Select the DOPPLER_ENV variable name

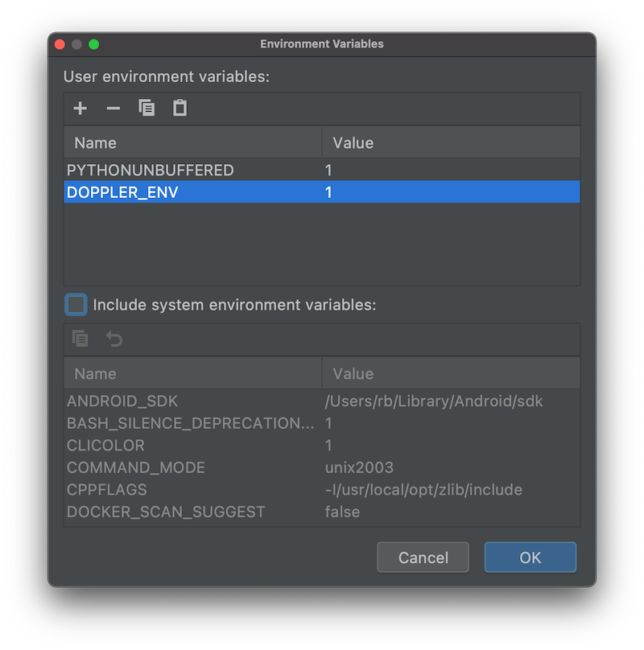click(x=122, y=192)
